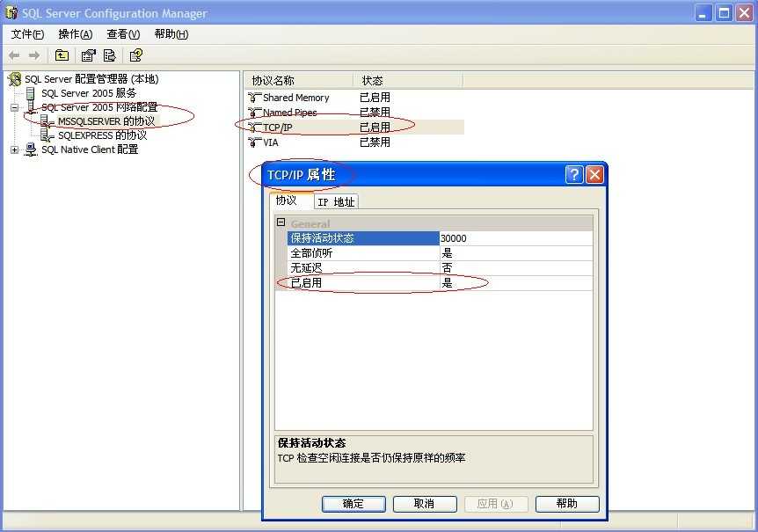The image size is (758, 532).
Task: Edit the 30000 keep-alive value field
Action: point(516,238)
